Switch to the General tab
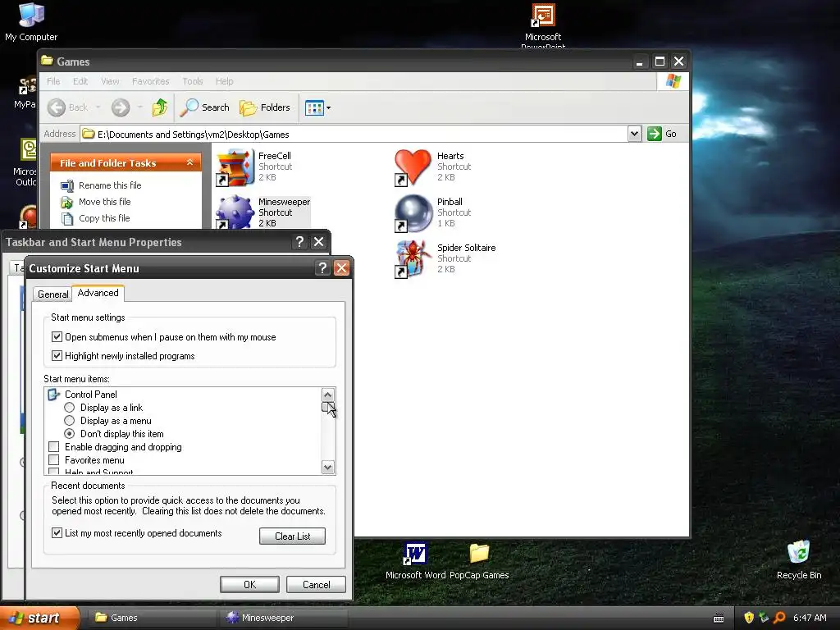 point(52,294)
